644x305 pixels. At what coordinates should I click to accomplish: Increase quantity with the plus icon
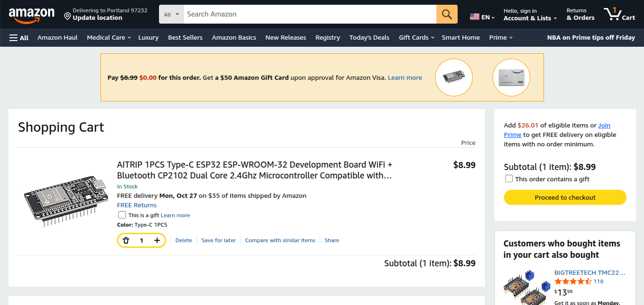tap(157, 240)
